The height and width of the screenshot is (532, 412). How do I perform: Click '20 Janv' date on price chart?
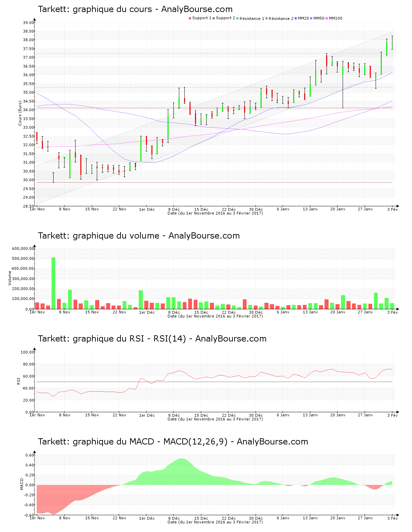(x=338, y=209)
